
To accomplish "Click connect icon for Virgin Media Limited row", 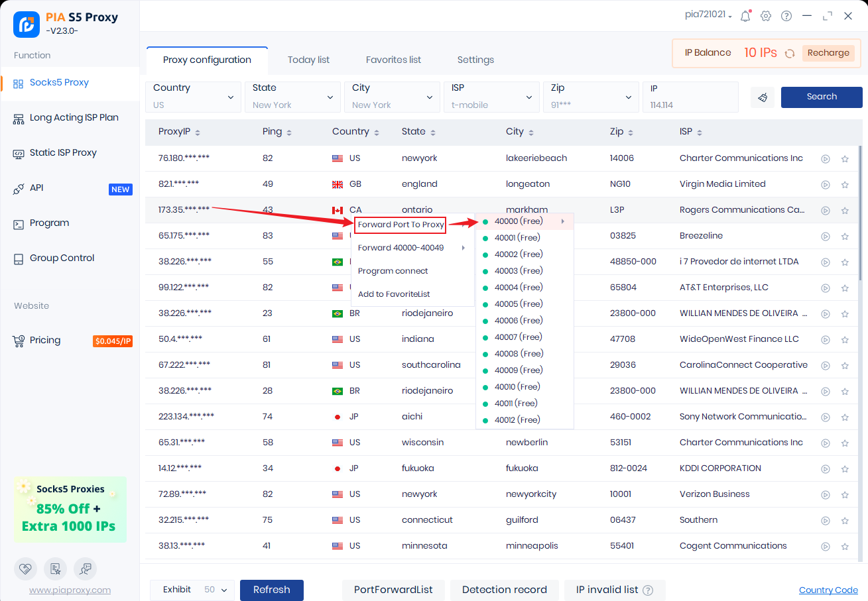I will pos(826,185).
